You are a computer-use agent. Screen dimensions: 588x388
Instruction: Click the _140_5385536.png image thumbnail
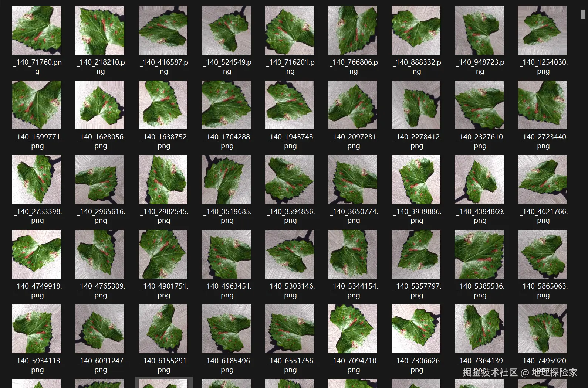[x=479, y=254]
